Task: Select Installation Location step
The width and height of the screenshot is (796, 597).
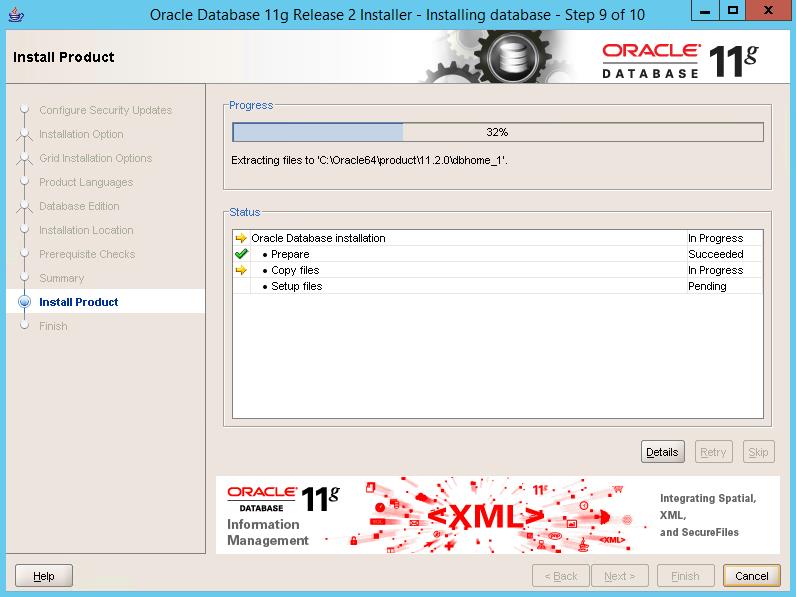Action: (x=86, y=230)
